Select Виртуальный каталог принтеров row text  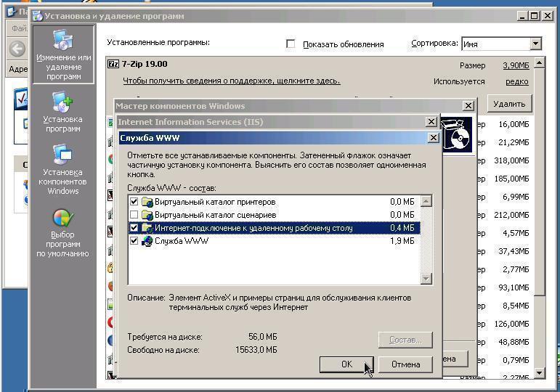tap(215, 202)
